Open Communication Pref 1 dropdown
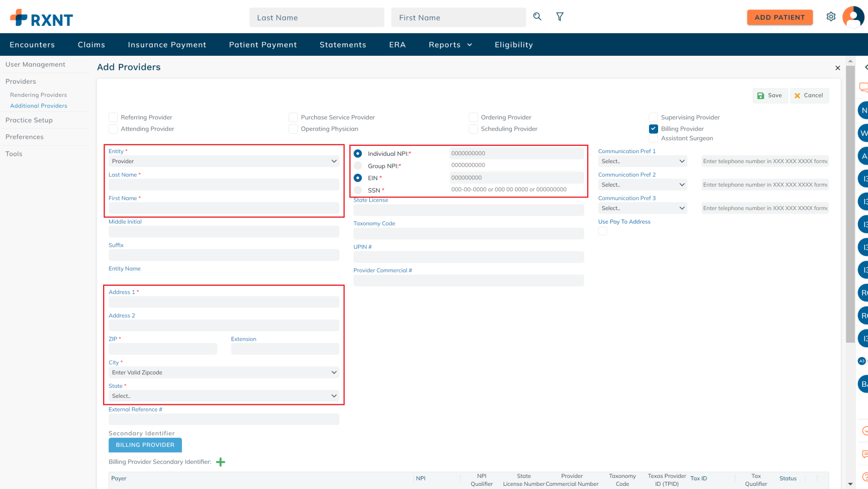 point(642,161)
